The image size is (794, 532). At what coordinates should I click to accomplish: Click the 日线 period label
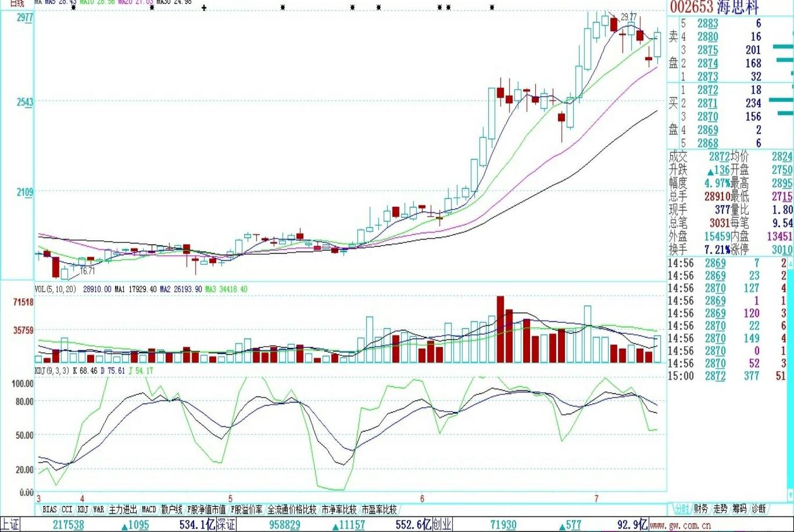pos(17,3)
